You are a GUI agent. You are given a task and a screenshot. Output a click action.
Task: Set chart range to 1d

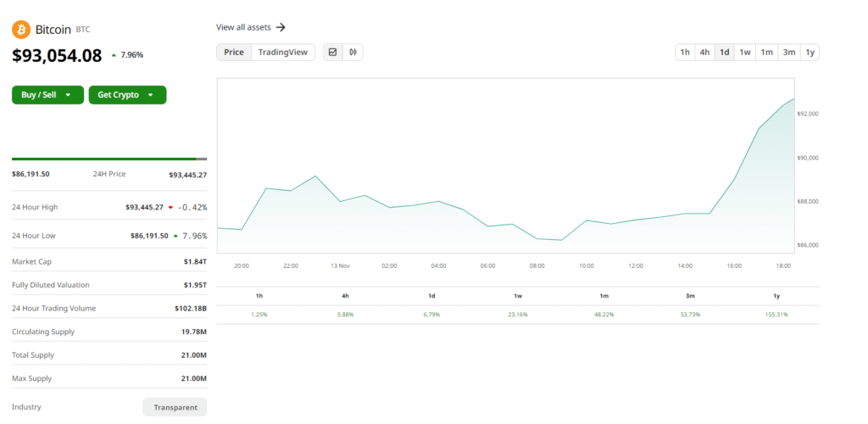[724, 52]
